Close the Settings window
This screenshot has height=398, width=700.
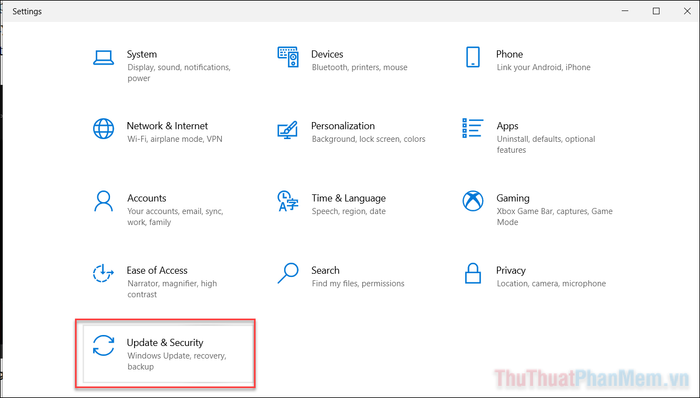pos(687,11)
